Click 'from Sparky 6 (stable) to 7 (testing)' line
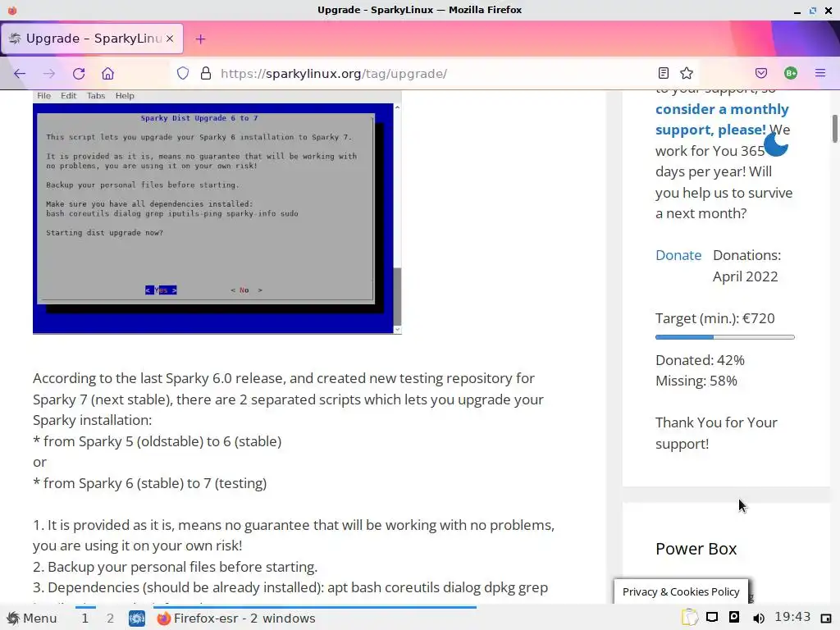The width and height of the screenshot is (840, 630). [x=149, y=483]
